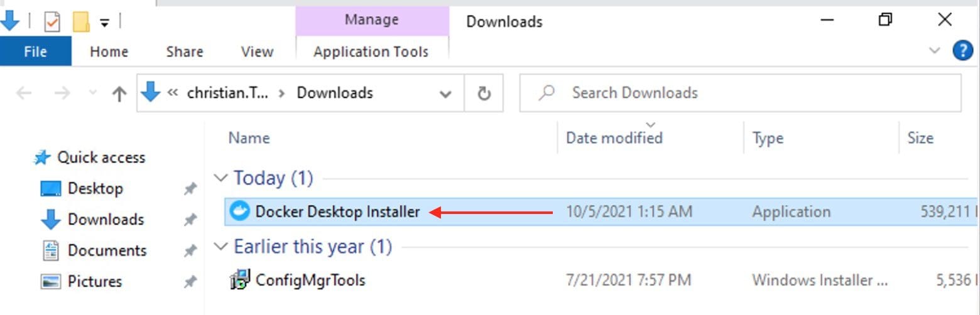Viewport: 980px width, 315px height.
Task: Click the blue Help question mark icon
Action: (962, 50)
